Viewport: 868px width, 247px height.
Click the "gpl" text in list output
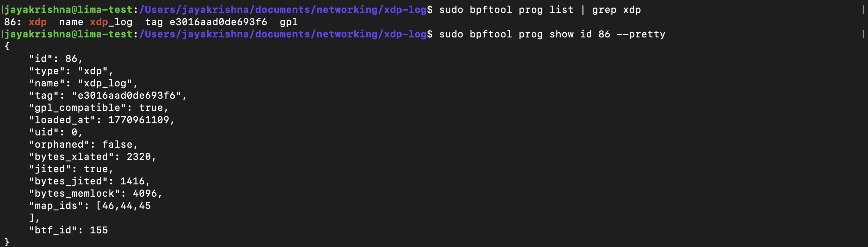[x=289, y=22]
